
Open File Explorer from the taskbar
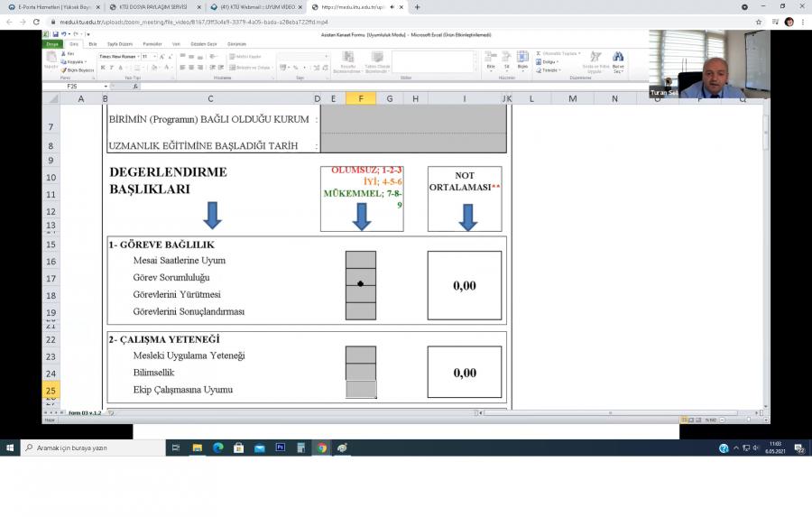pyautogui.click(x=197, y=448)
